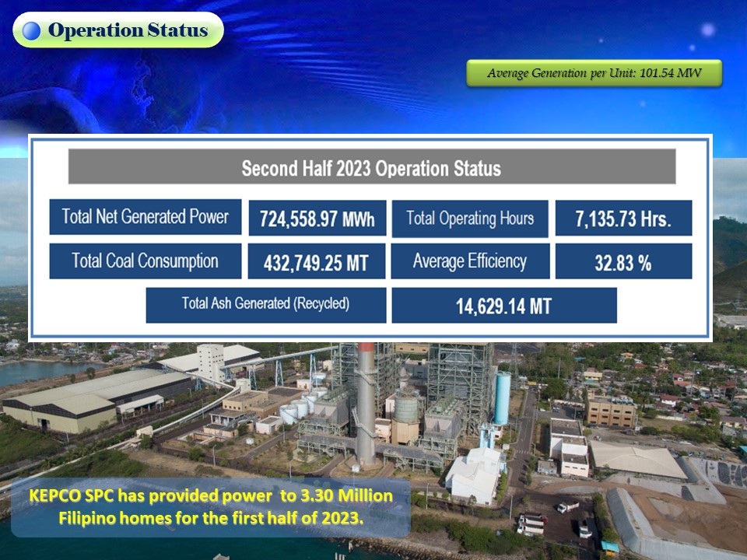The height and width of the screenshot is (560, 747).
Task: Click the Total Ash Generated (Recycled) label cell
Action: pyautogui.click(x=265, y=304)
